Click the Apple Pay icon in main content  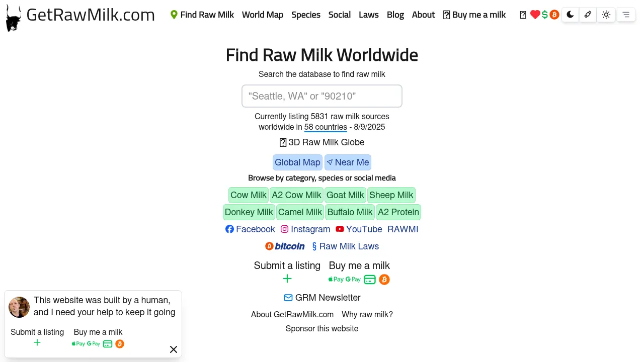336,280
